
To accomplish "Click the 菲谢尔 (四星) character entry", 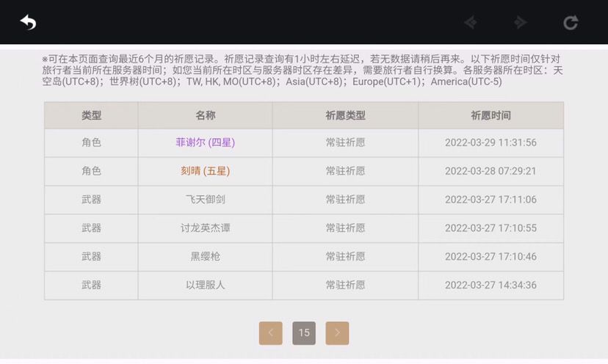I will click(x=205, y=142).
